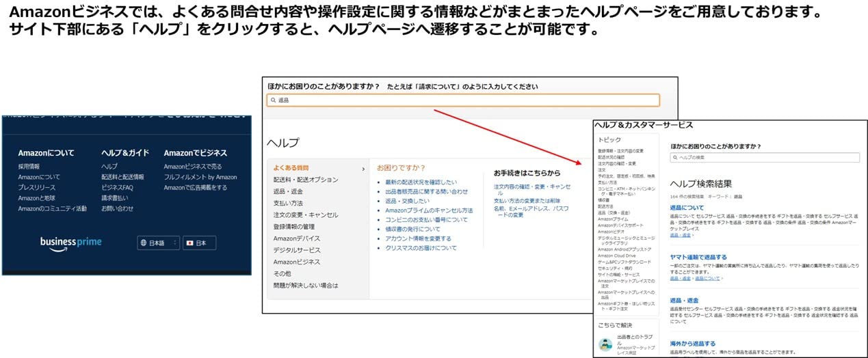The height and width of the screenshot is (358, 868).
Task: Select デジタルサービス in the help category list
Action: [x=297, y=250]
